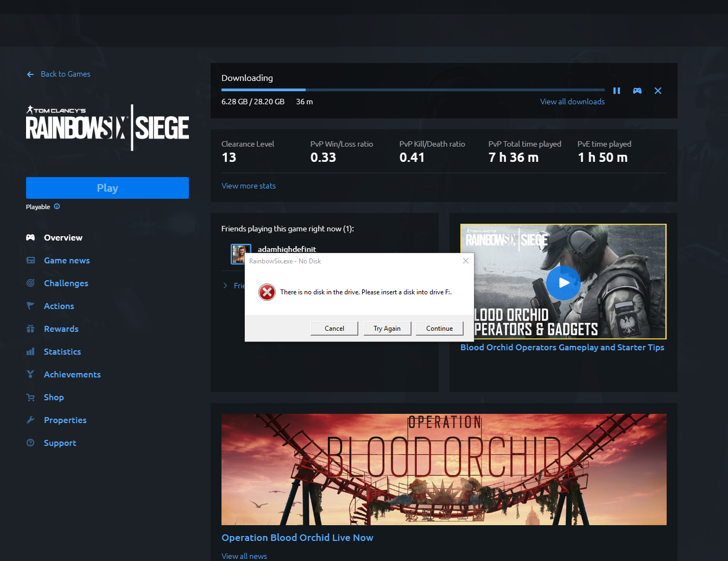The height and width of the screenshot is (561, 728).
Task: Click Try Again in the error dialog
Action: (387, 328)
